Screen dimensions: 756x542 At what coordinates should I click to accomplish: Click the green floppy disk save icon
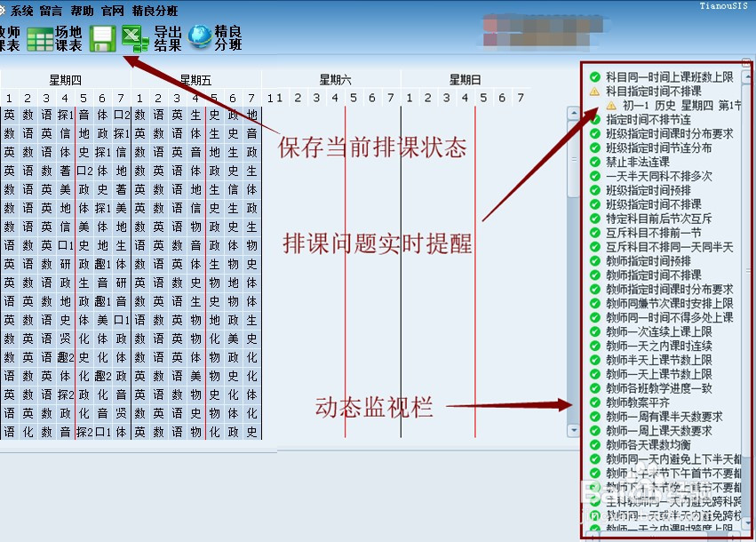(103, 38)
